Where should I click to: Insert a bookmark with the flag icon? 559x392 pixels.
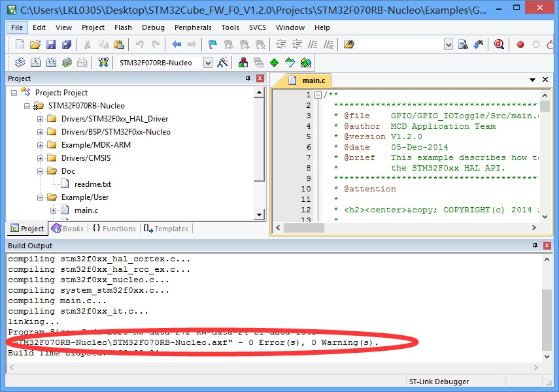click(x=212, y=44)
